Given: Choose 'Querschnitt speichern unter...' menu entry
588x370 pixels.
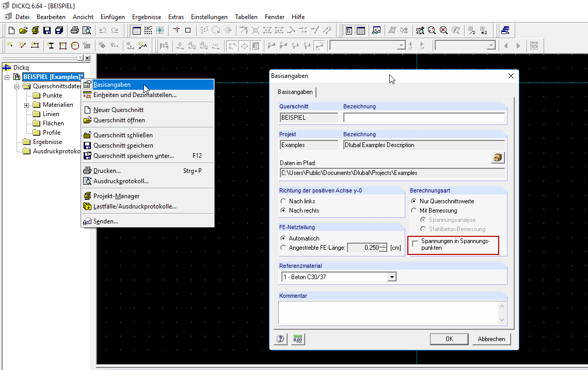Looking at the screenshot, I should click(x=148, y=155).
